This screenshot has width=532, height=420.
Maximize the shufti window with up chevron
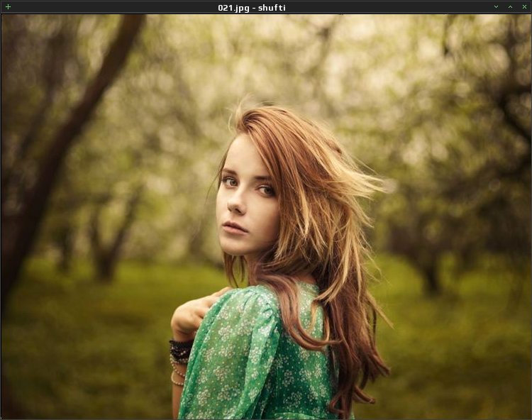(510, 7)
